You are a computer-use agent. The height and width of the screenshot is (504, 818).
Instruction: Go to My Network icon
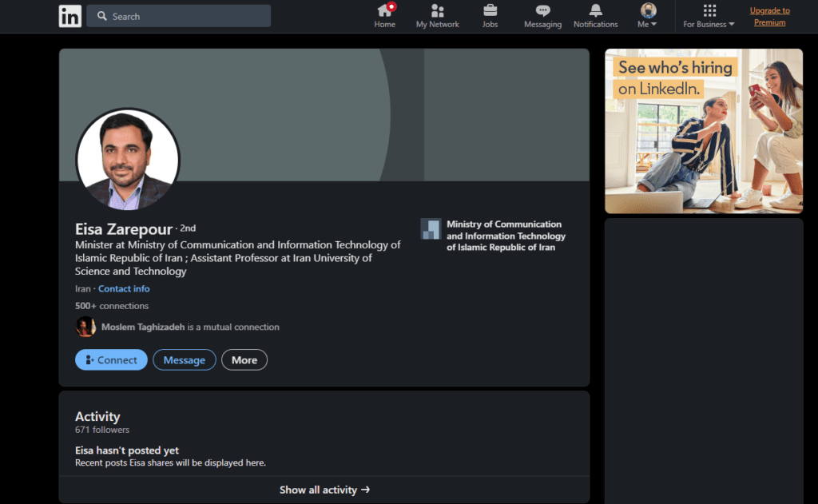[x=437, y=11]
